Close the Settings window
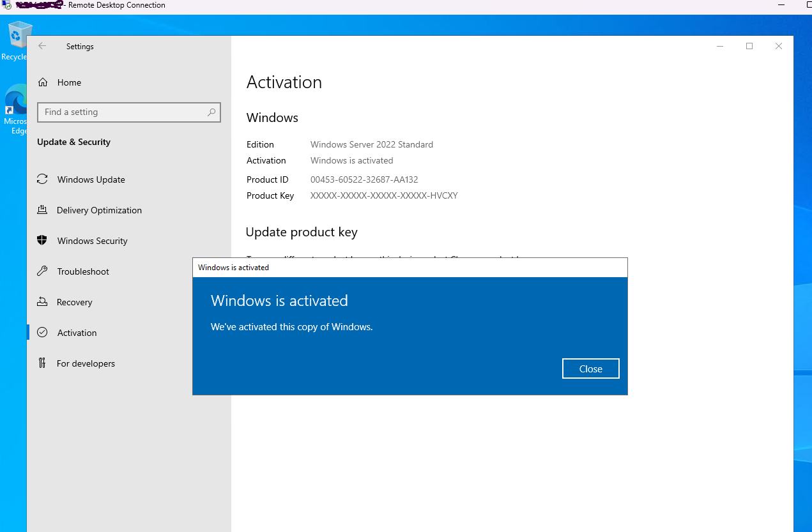This screenshot has width=812, height=532. click(x=778, y=46)
